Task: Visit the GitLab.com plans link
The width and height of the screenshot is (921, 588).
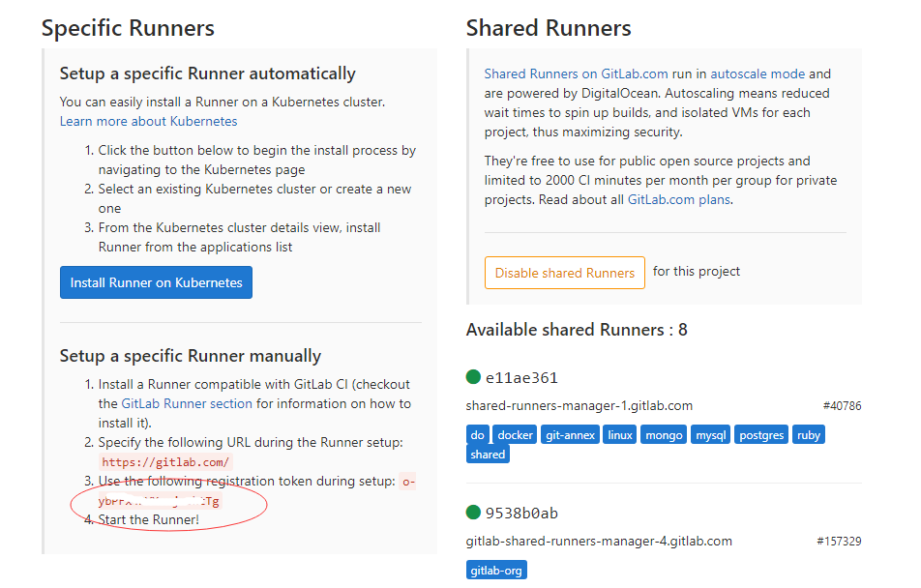Action: click(x=679, y=199)
